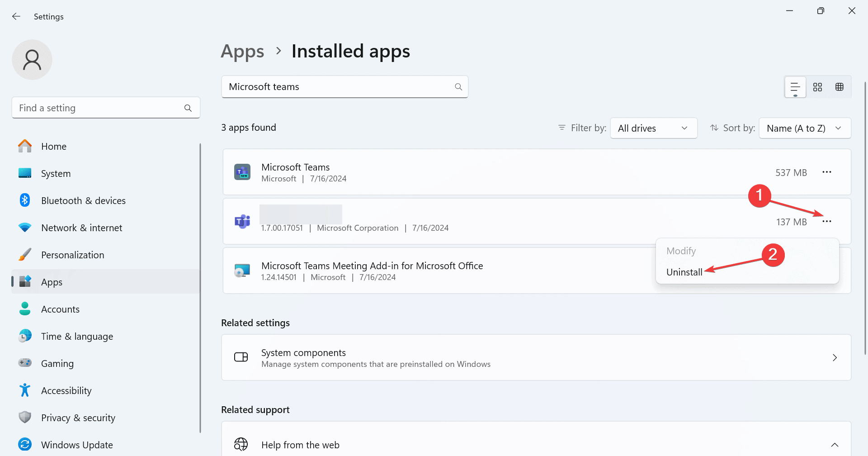The height and width of the screenshot is (456, 868).
Task: Switch to table view layout
Action: pos(840,87)
